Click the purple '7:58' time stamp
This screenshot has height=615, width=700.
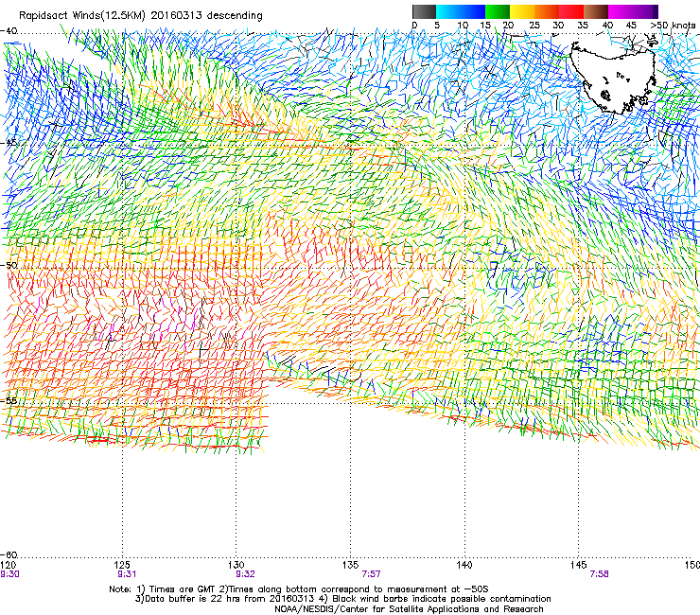[x=599, y=574]
